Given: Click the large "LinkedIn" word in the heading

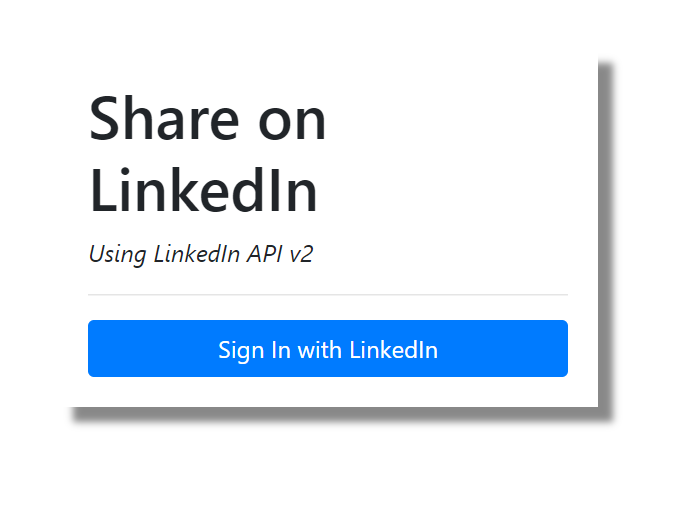Looking at the screenshot, I should (x=204, y=190).
